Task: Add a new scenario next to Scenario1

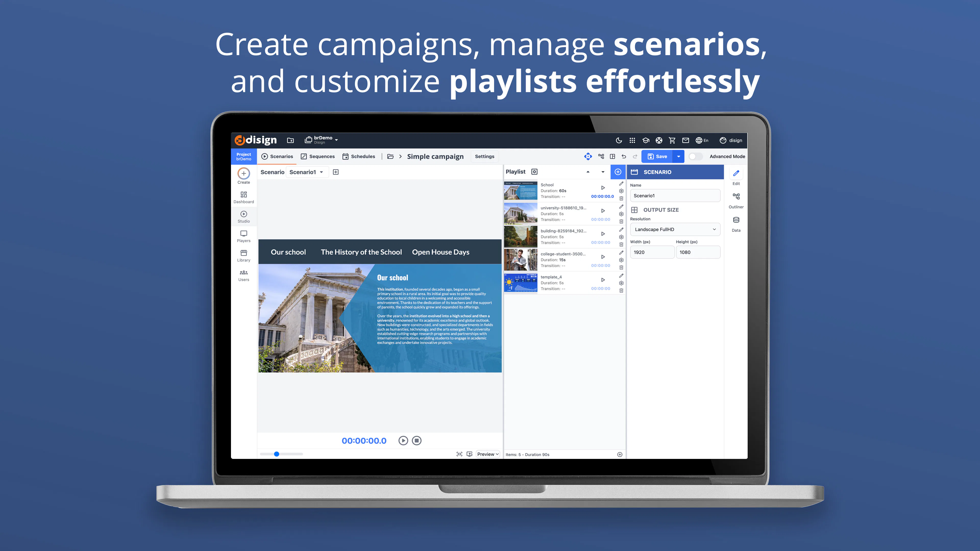Action: (x=336, y=172)
